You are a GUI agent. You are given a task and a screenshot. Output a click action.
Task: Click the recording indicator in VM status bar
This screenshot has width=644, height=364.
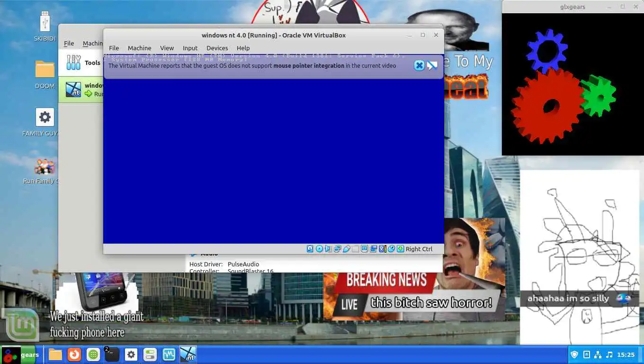373,249
